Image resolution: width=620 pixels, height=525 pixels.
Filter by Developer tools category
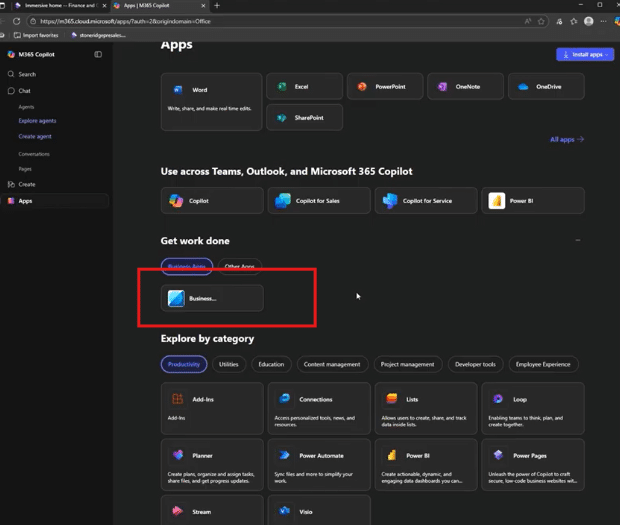point(473,364)
